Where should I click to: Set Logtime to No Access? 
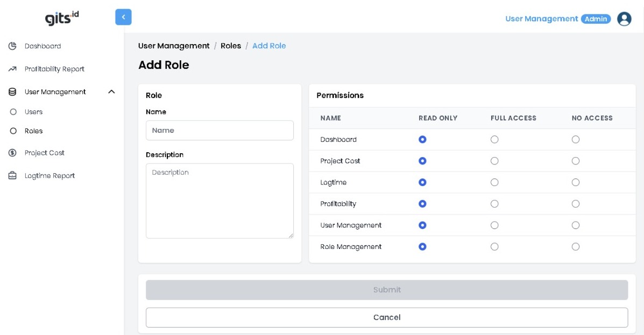click(x=576, y=182)
